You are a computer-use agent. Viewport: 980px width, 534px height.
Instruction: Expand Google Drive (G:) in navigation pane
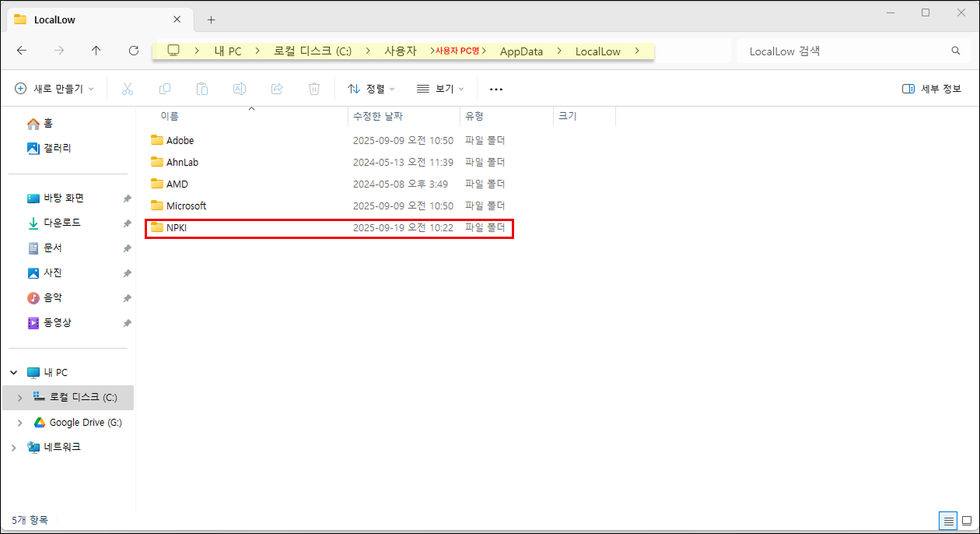click(19, 423)
